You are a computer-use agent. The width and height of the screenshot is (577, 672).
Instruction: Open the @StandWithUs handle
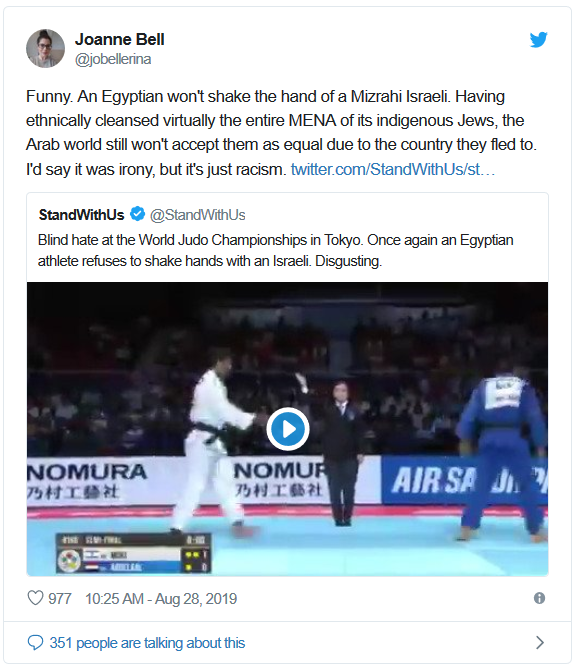[x=197, y=215]
